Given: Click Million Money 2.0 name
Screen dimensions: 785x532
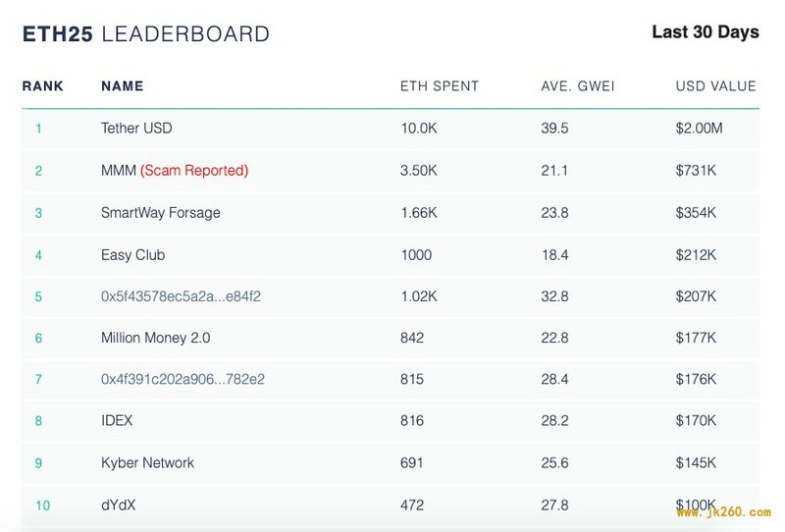Looking at the screenshot, I should (x=155, y=338).
